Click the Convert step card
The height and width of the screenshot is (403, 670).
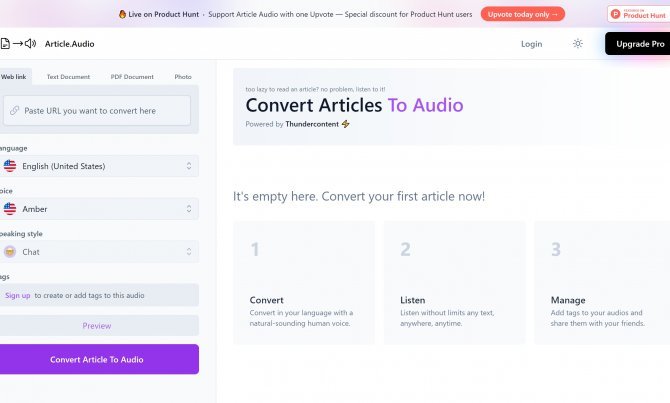[304, 282]
